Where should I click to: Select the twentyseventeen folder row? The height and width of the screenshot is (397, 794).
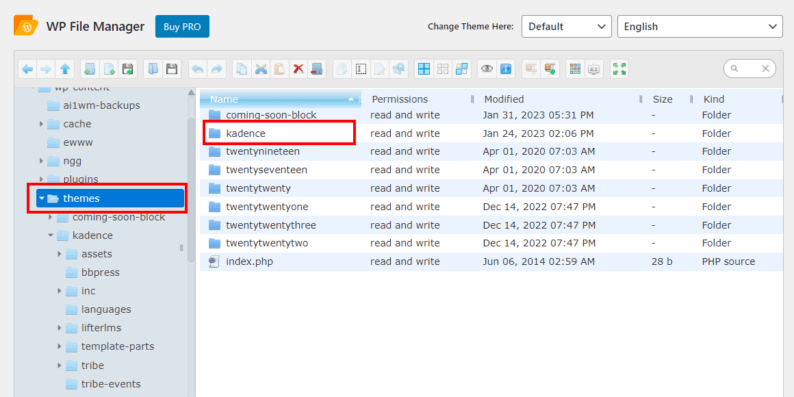click(491, 170)
